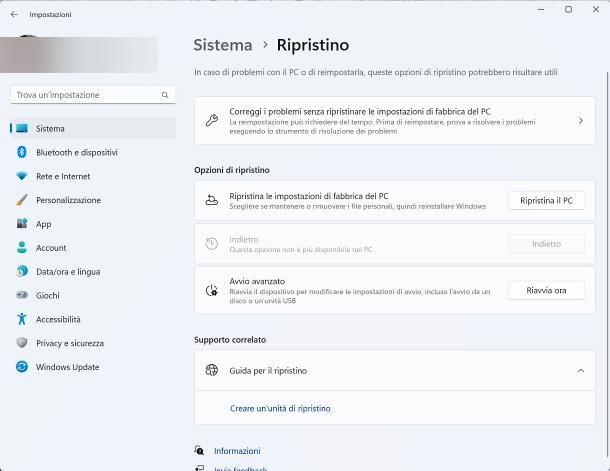Click the Riavvia ora button

[546, 291]
